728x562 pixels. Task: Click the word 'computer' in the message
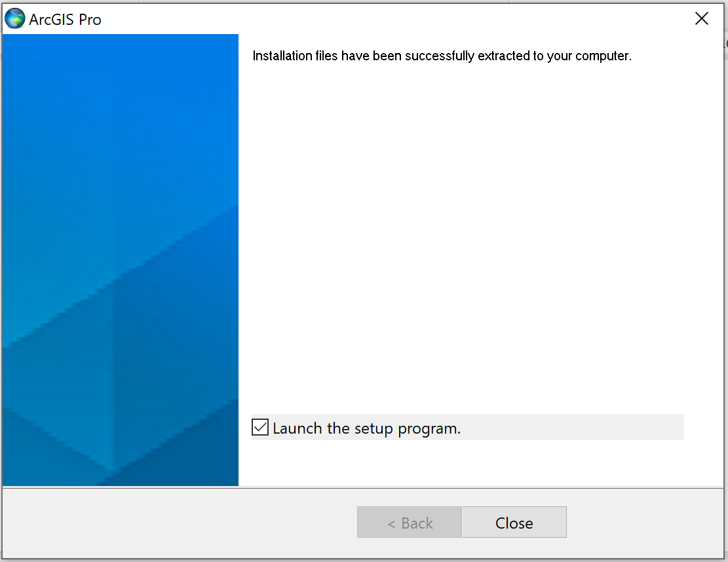coord(602,56)
